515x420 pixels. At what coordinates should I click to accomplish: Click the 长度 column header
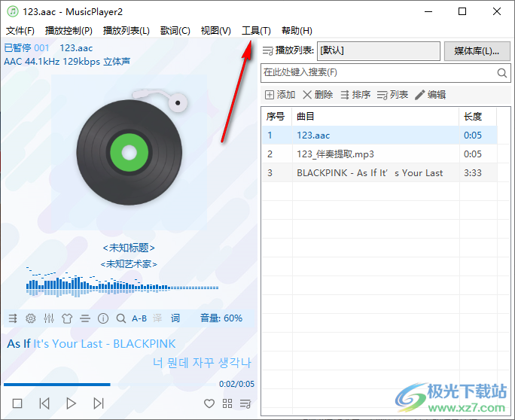(478, 117)
